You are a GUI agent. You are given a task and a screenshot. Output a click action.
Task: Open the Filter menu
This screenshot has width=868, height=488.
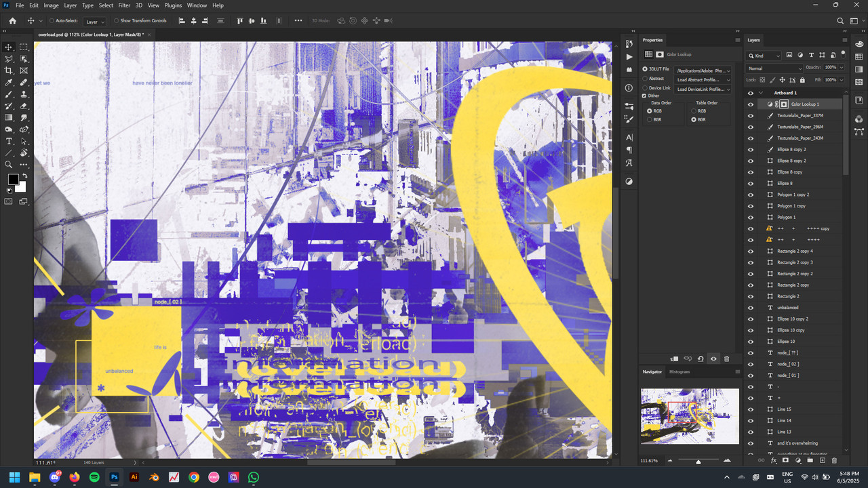(x=124, y=5)
